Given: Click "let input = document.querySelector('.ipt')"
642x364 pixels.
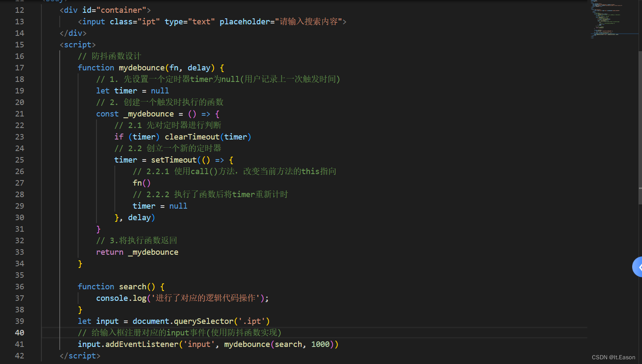Looking at the screenshot, I should click(174, 321).
